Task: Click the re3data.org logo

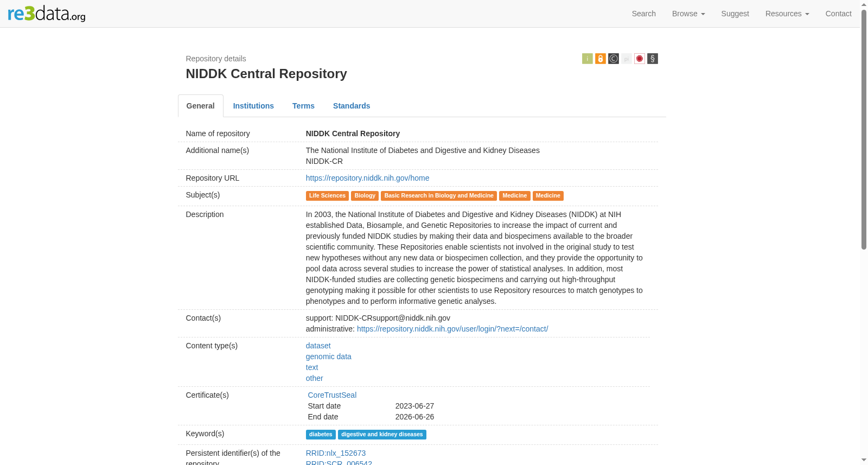Action: tap(47, 13)
